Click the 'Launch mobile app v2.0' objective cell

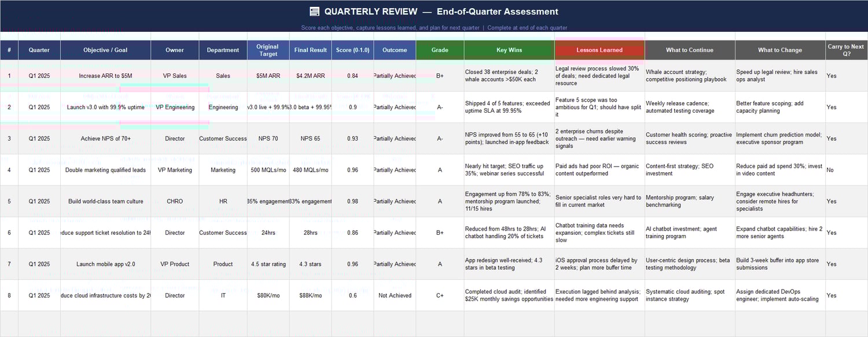[x=105, y=264]
